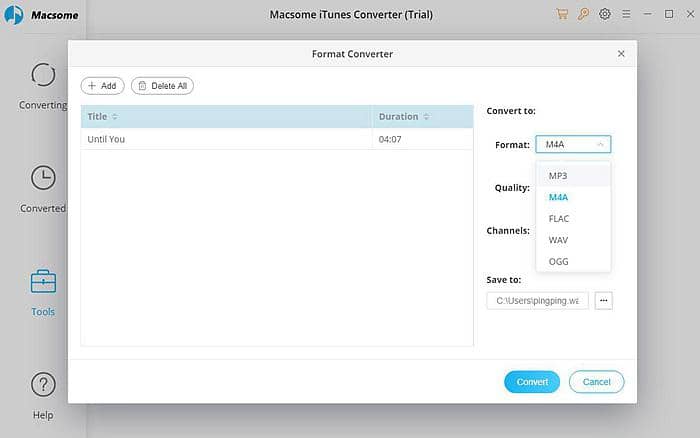The width and height of the screenshot is (700, 438).
Task: Choose OGG from the format list
Action: point(573,261)
